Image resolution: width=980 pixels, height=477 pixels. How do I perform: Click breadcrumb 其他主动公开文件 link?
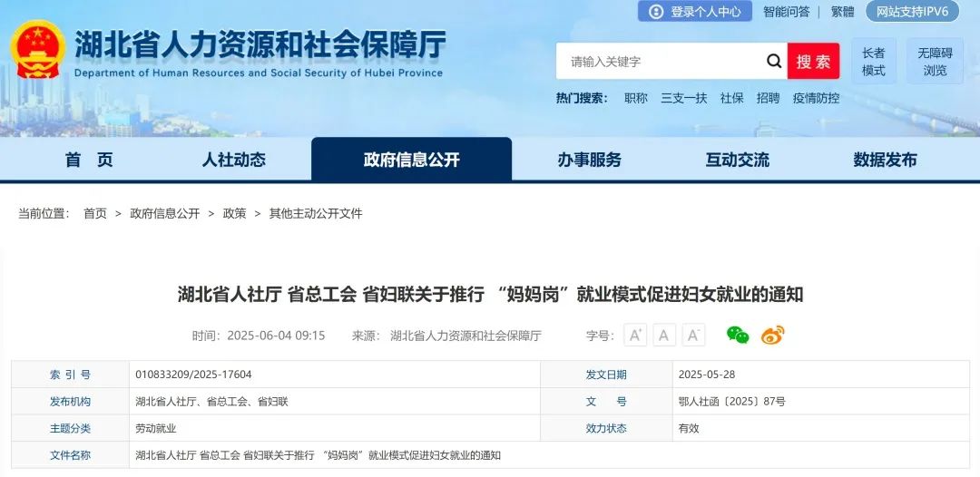click(x=316, y=213)
